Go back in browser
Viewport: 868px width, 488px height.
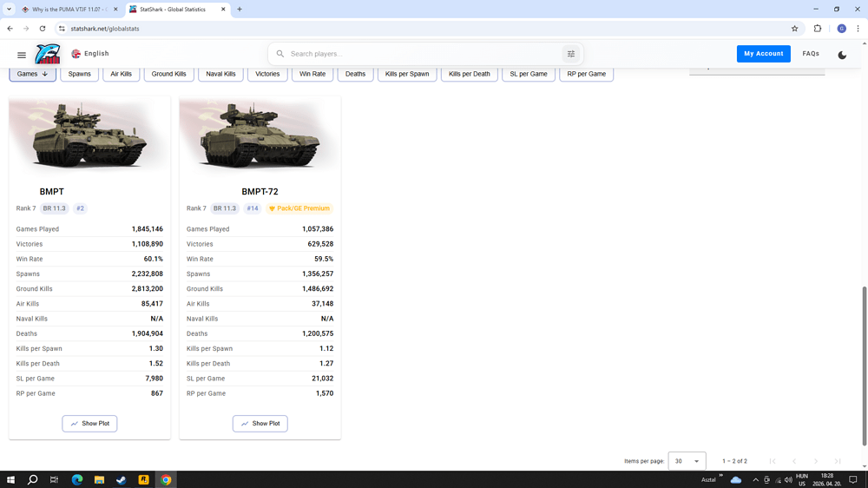coord(10,29)
